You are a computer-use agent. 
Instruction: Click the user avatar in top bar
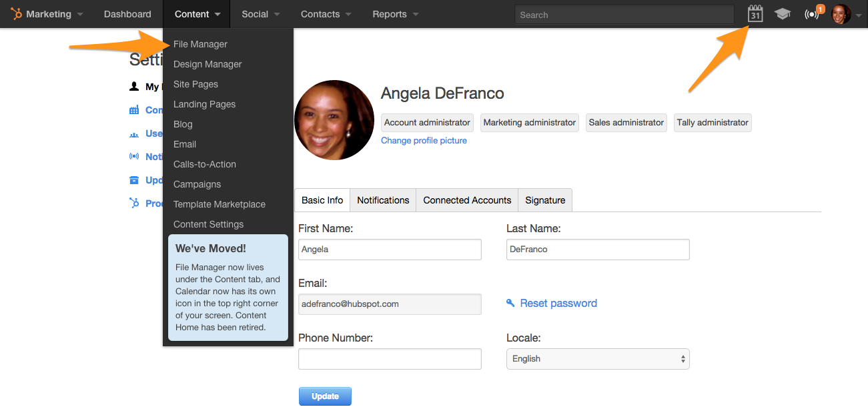point(841,14)
